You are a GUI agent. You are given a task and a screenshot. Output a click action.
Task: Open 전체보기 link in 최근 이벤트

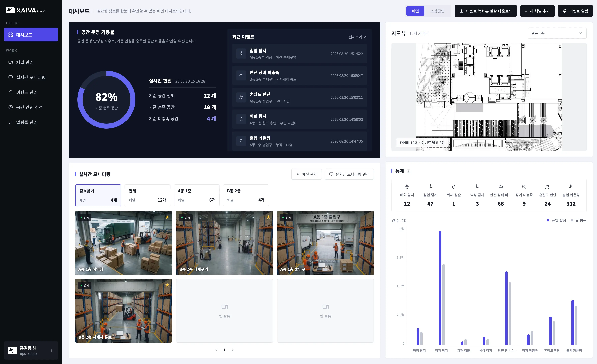point(357,37)
